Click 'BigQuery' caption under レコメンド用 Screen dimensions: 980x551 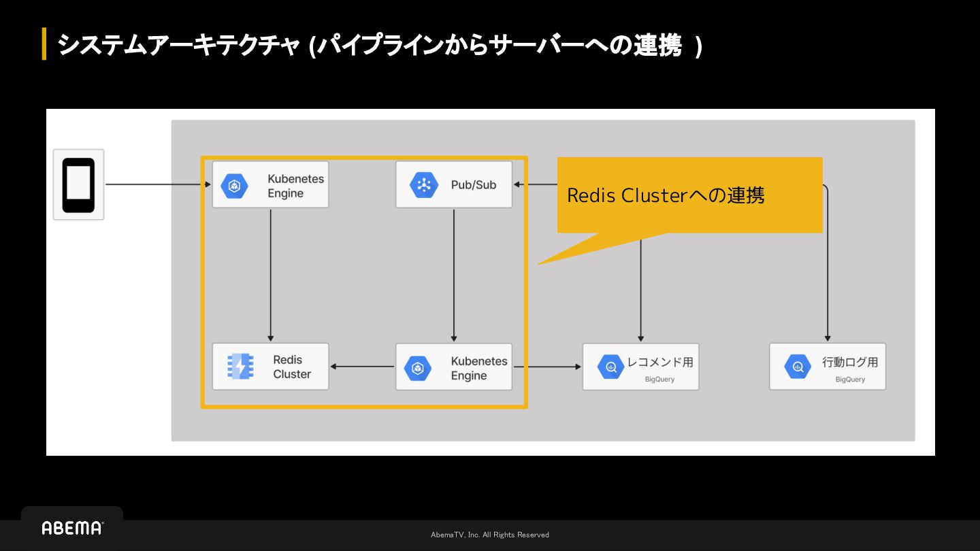tap(660, 380)
